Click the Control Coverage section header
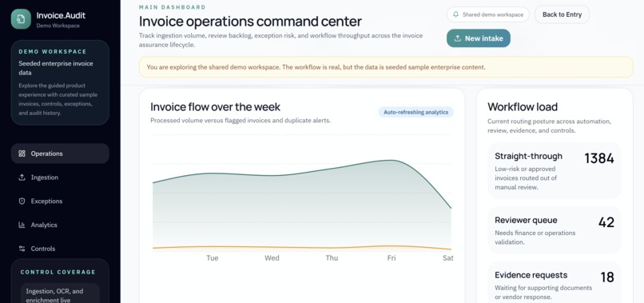The height and width of the screenshot is (303, 644). (x=58, y=272)
